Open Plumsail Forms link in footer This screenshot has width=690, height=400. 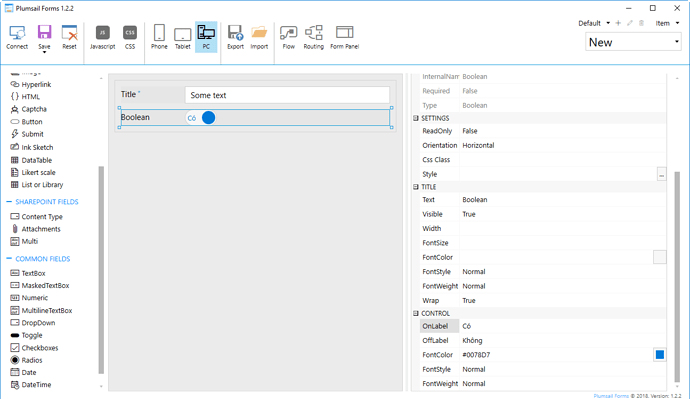[x=611, y=396]
